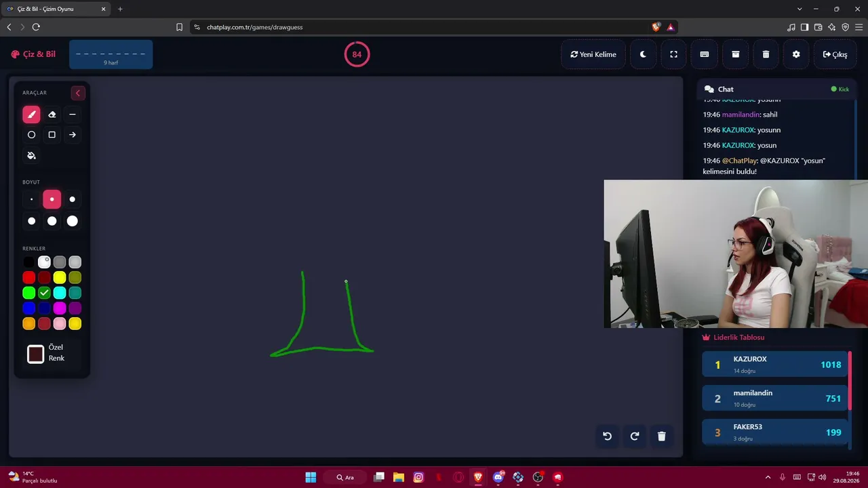Open the Brave Wallet icon

(x=818, y=27)
